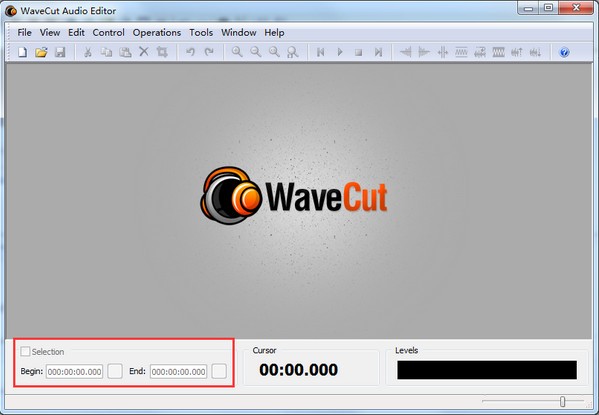Close the WaveCut Audio Editor window
599x415 pixels.
pos(576,8)
